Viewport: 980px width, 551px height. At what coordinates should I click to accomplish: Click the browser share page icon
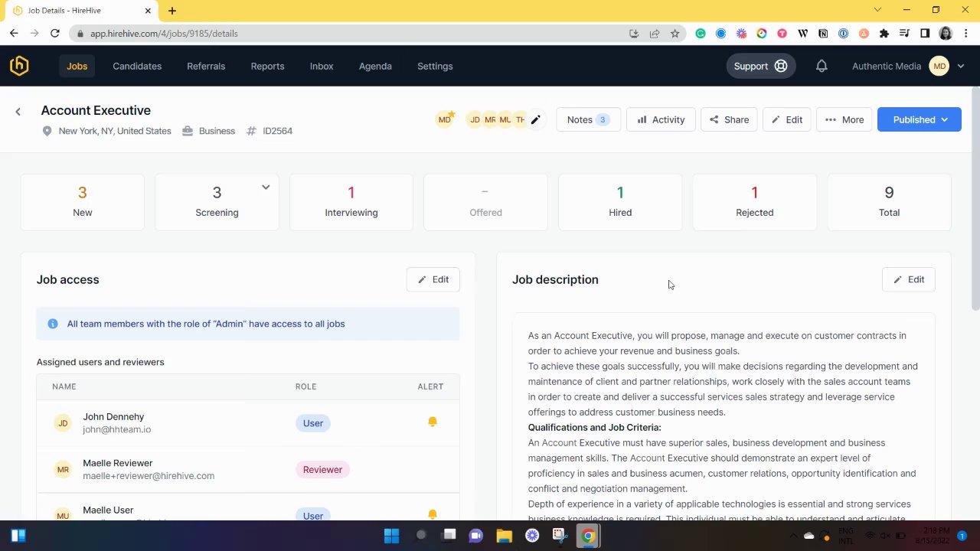pyautogui.click(x=655, y=34)
